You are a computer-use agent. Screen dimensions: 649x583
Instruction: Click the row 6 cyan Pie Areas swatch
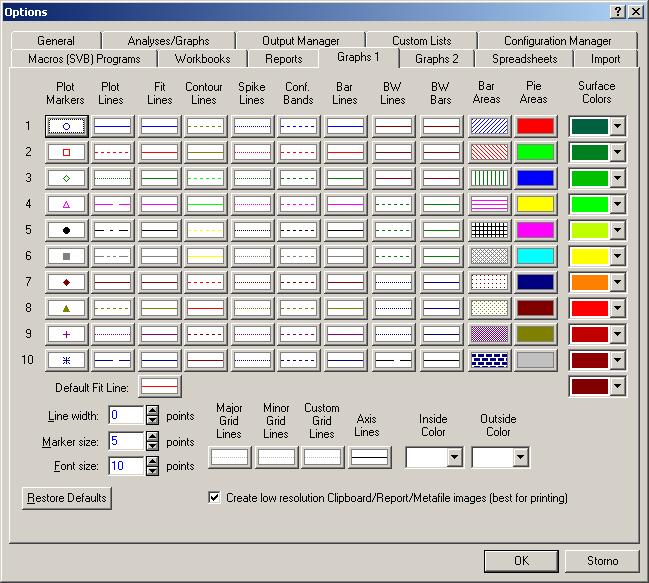pos(535,257)
